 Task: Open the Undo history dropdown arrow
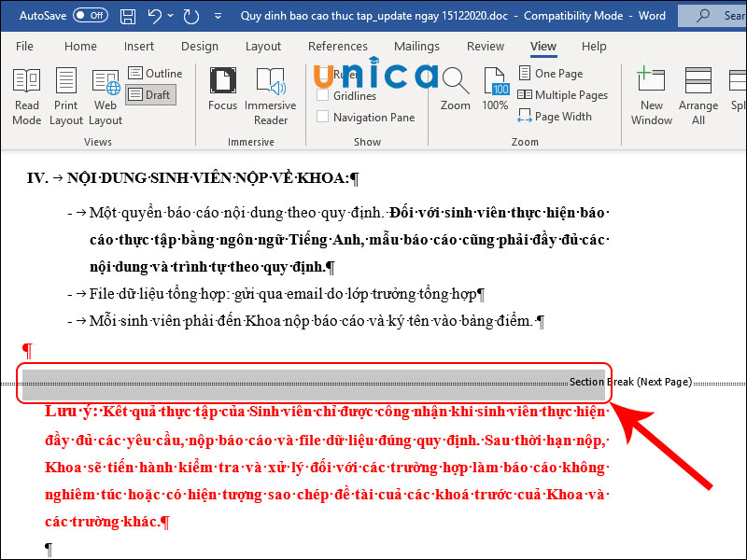coord(171,16)
